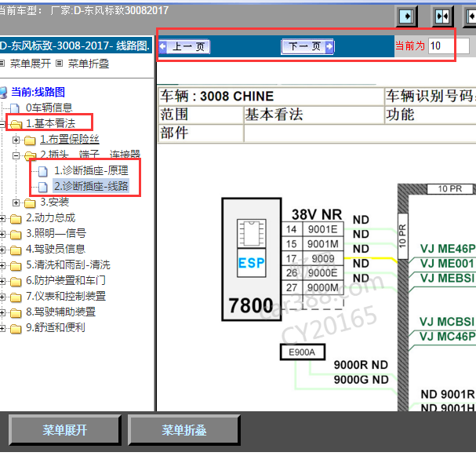The width and height of the screenshot is (476, 456).
Task: Open 1.诊断插座-原理 document
Action: (91, 170)
